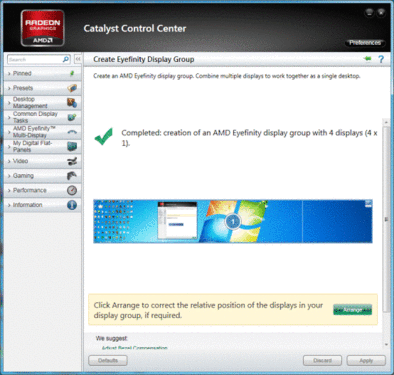The image size is (394, 375).
Task: Click the My Digital Flat-Panels monitor icon
Action: tap(72, 146)
